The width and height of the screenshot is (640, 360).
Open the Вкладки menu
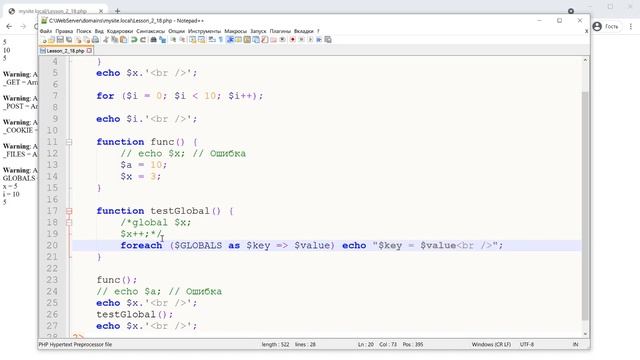(x=304, y=31)
